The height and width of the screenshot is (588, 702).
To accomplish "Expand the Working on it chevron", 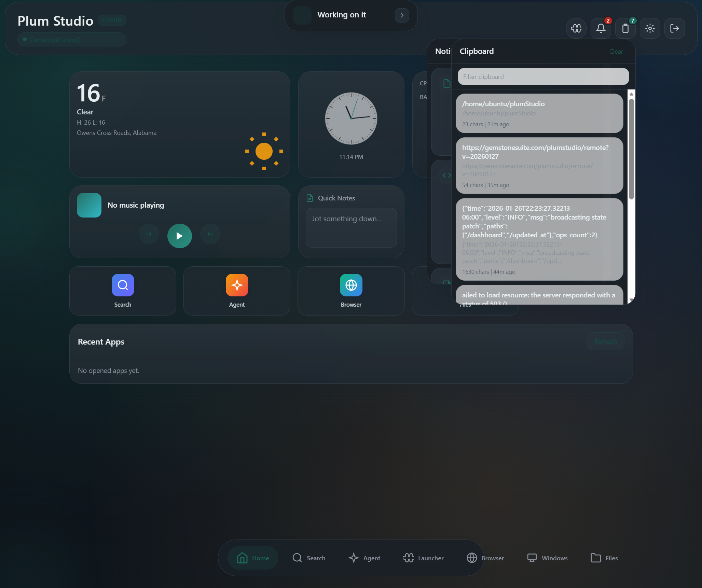I will (402, 15).
